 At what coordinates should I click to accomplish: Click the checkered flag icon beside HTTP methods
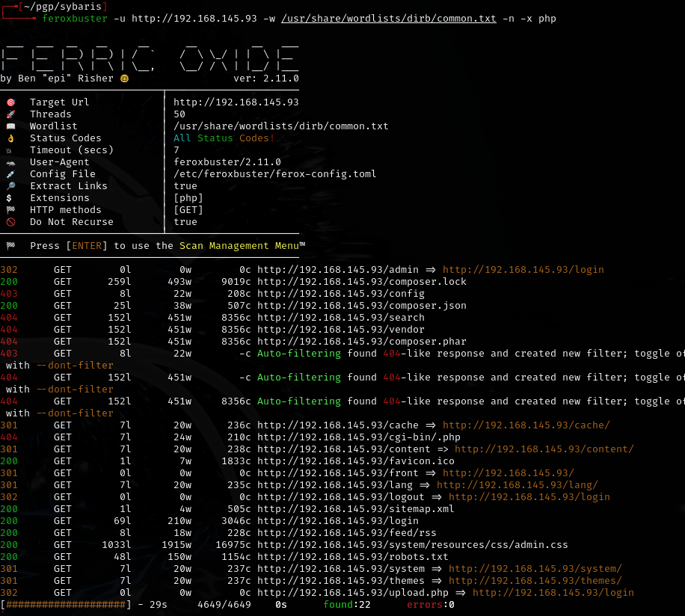tap(10, 210)
